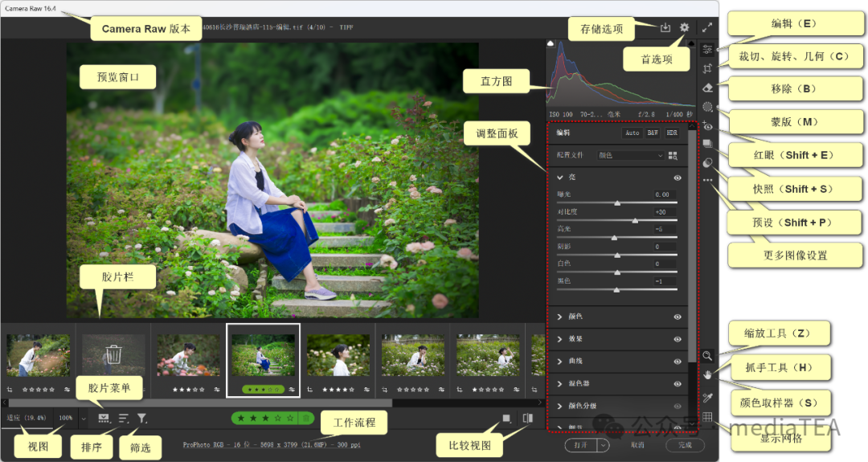Select the Hand tool
Viewport: 868px width, 462px height.
[707, 375]
